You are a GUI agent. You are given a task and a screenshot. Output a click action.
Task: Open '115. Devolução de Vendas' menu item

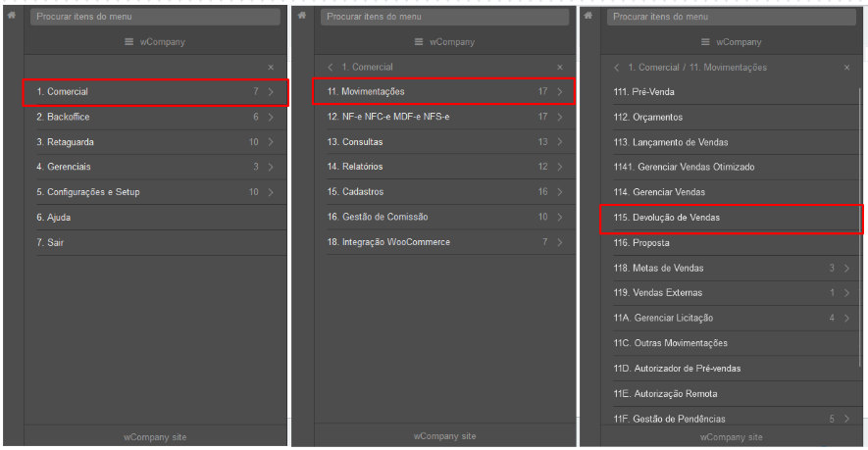(731, 218)
